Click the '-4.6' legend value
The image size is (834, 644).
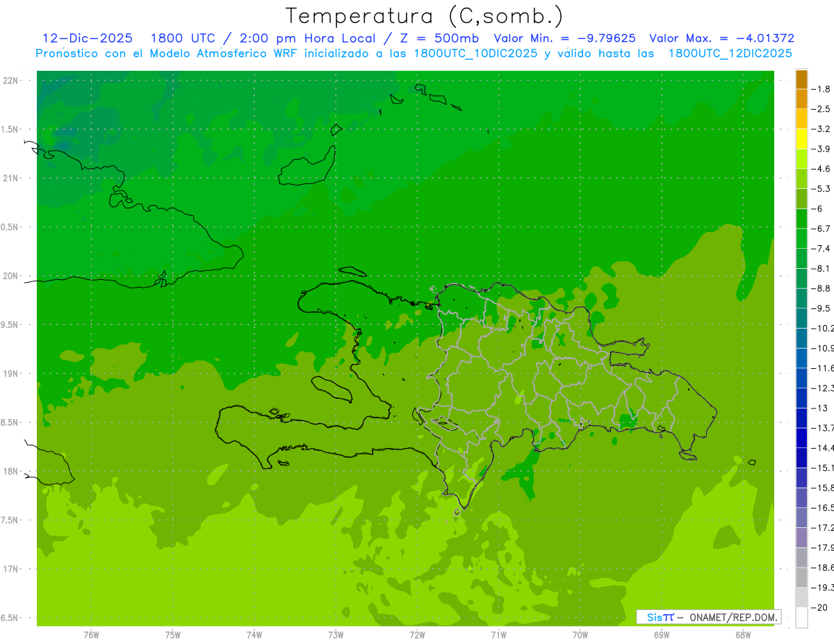[821, 169]
